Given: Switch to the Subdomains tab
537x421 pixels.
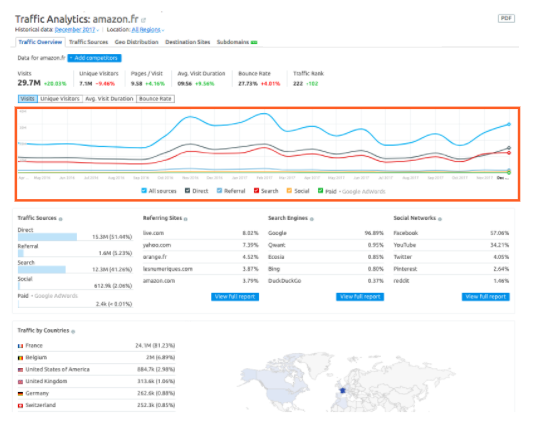Looking at the screenshot, I should click(x=233, y=42).
